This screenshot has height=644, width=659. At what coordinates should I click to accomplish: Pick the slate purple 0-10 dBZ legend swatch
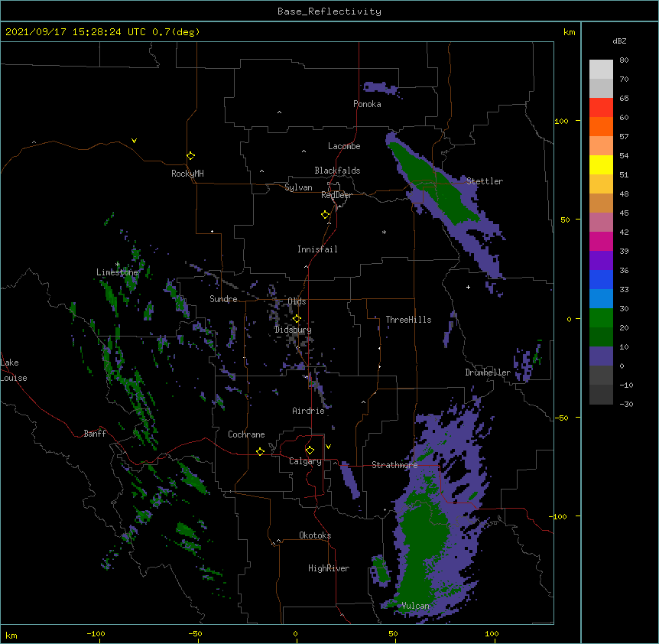(601, 356)
